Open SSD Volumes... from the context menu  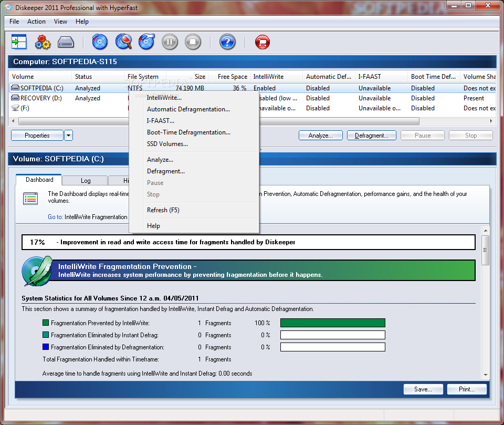point(194,144)
